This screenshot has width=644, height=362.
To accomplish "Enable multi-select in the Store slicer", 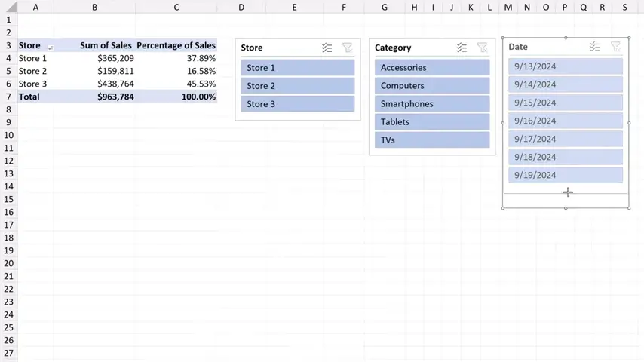I will 327,48.
